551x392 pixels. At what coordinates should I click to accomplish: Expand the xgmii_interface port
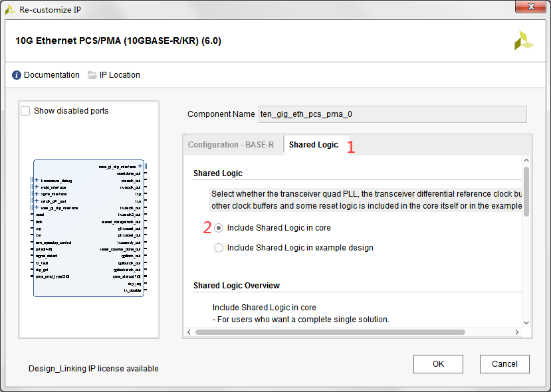pos(36,194)
